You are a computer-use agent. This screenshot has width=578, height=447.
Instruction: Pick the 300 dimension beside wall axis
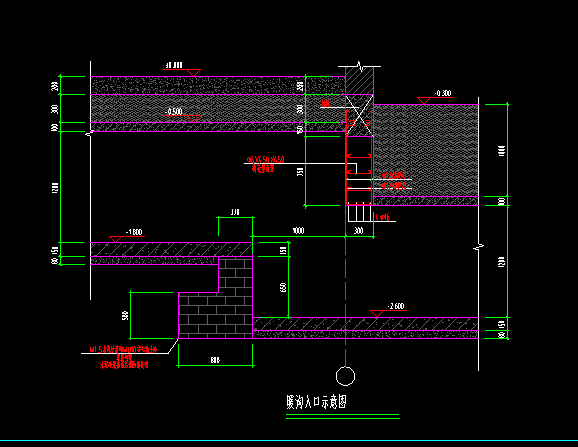click(359, 231)
